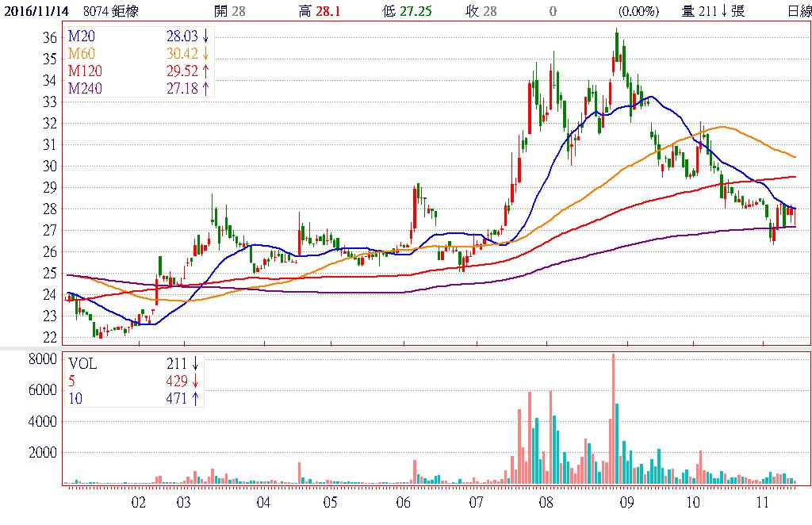Image resolution: width=812 pixels, height=525 pixels.
Task: Click the up arrow beside M240 value
Action: click(x=206, y=88)
